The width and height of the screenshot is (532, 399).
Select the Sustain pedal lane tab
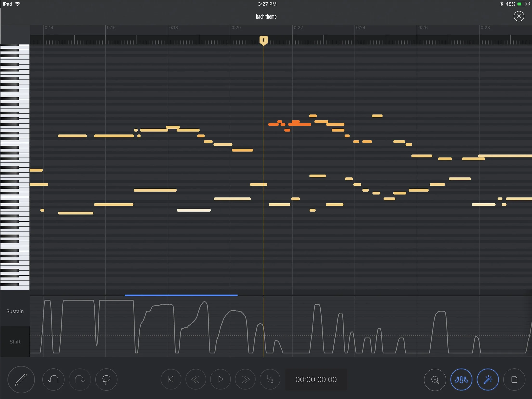pyautogui.click(x=15, y=311)
